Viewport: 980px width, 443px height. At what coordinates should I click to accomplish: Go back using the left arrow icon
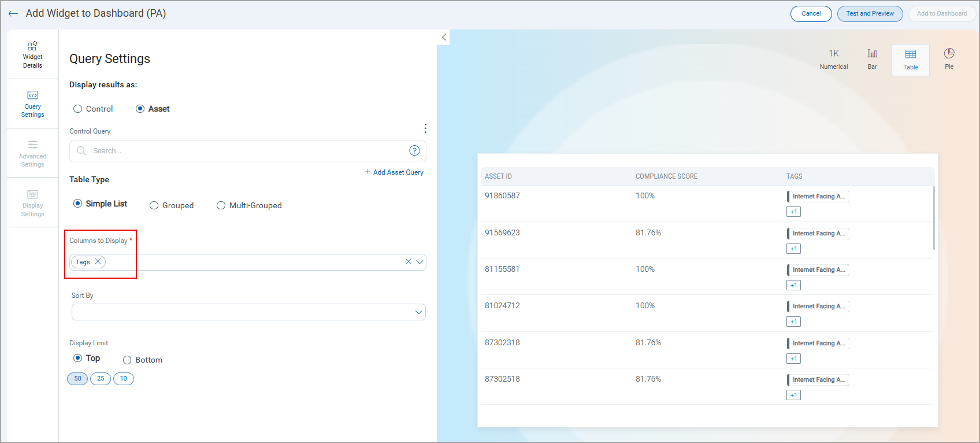13,13
